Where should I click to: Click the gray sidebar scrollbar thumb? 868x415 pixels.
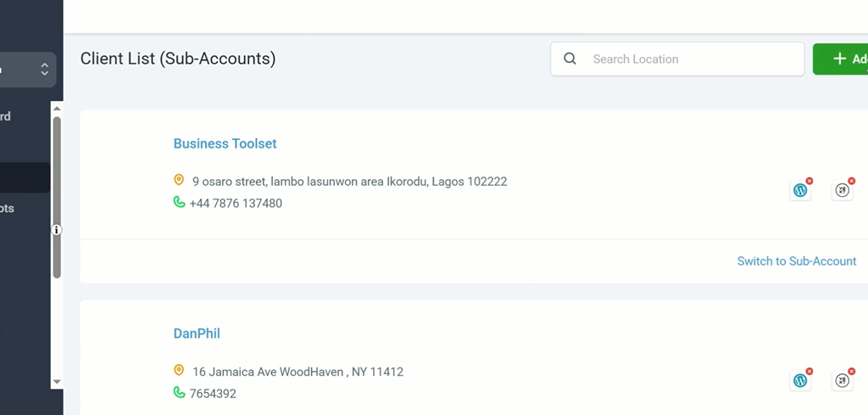pyautogui.click(x=57, y=197)
